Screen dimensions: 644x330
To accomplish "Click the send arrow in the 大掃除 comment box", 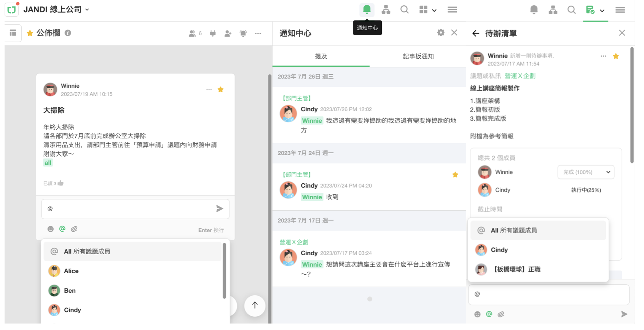I will tap(219, 208).
